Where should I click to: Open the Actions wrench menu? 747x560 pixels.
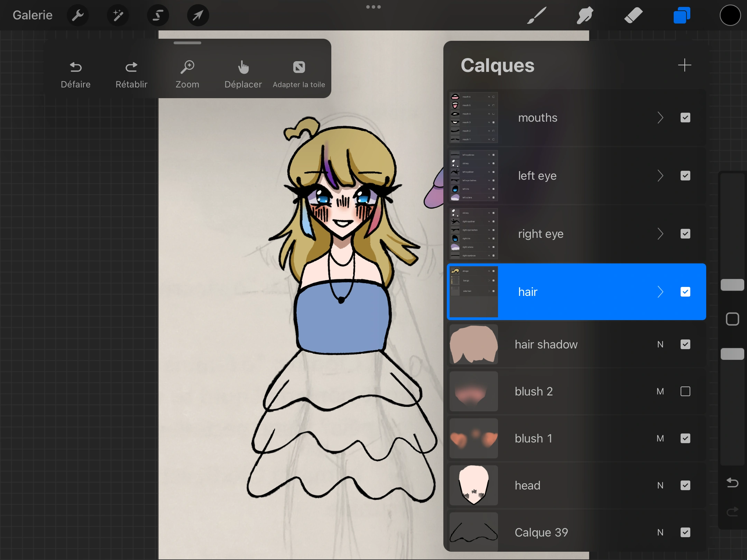[x=78, y=15]
